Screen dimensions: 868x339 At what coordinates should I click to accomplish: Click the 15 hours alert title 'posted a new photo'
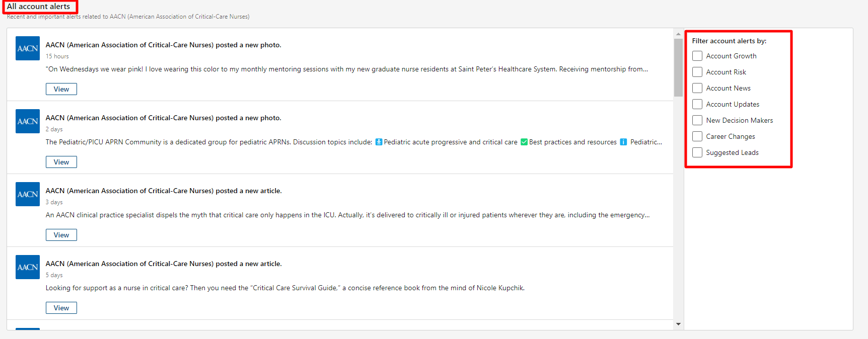pyautogui.click(x=163, y=45)
